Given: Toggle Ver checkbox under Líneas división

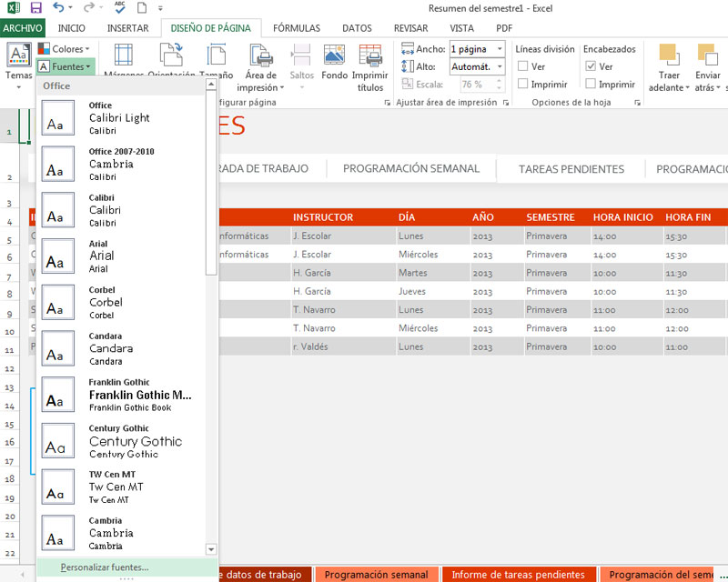Looking at the screenshot, I should coord(522,66).
